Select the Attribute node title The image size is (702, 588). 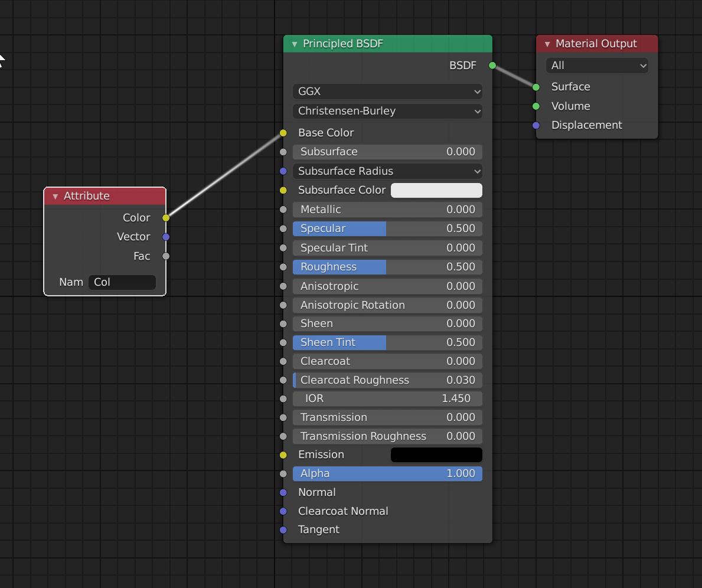point(86,196)
